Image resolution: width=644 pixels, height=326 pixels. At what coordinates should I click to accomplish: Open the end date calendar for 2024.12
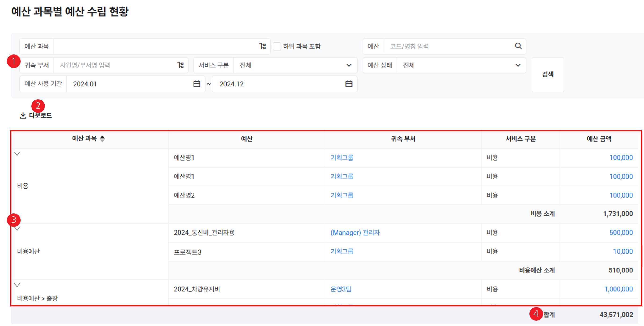(x=349, y=84)
